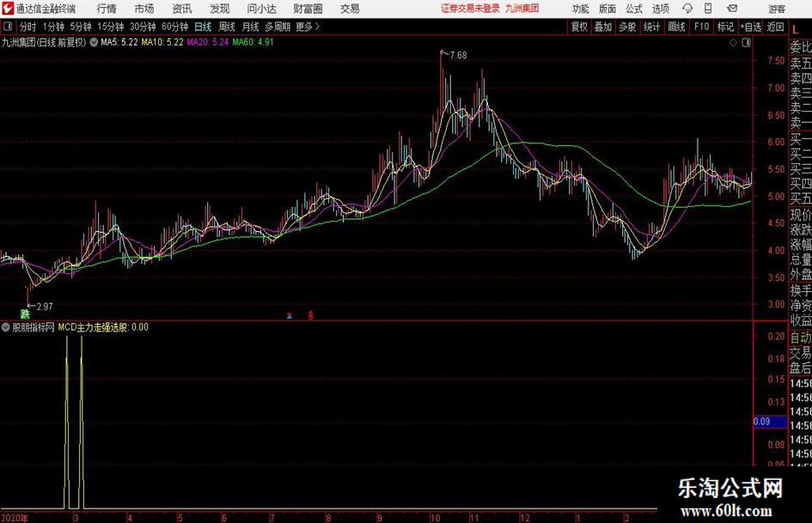Click the 自动 label in right panel

click(801, 338)
